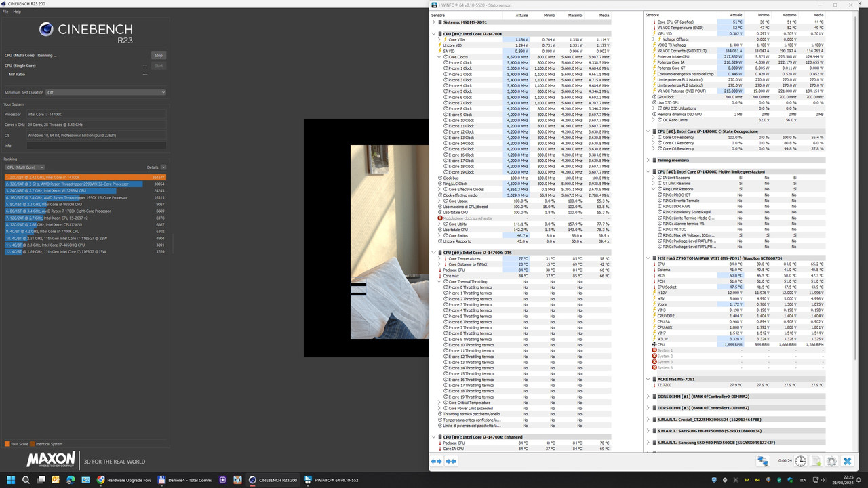Click the warning icon beside Modulazione clock
Viewport: 868px width, 488px height.
click(x=440, y=218)
